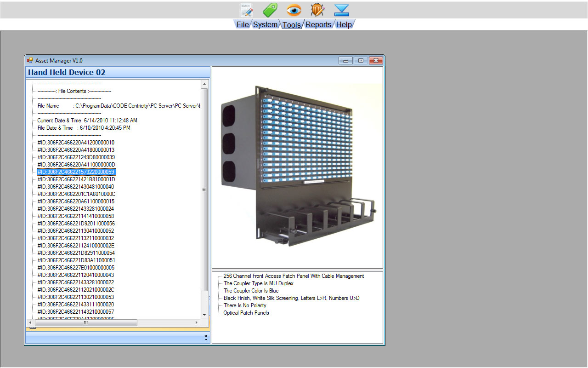Select the Optical Patch Panels item
This screenshot has height=368, width=588.
coord(246,313)
